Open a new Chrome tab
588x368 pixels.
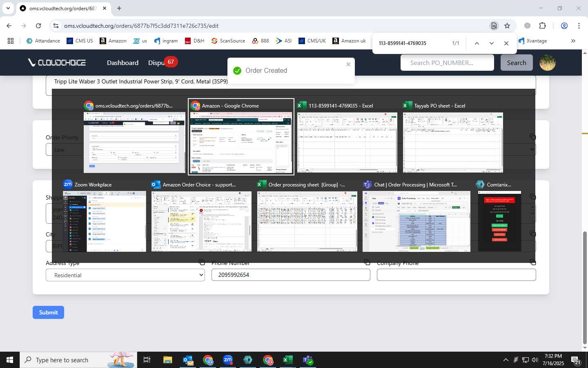coord(119,8)
